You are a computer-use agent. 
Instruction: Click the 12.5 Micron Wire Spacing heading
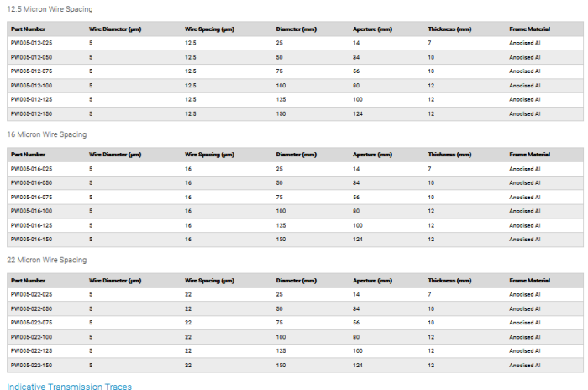50,9
